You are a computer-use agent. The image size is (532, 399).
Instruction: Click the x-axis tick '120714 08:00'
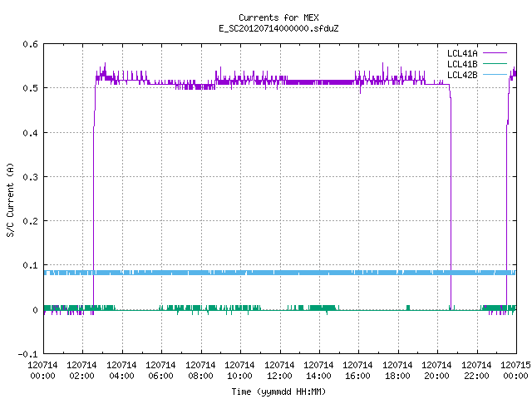click(x=200, y=370)
